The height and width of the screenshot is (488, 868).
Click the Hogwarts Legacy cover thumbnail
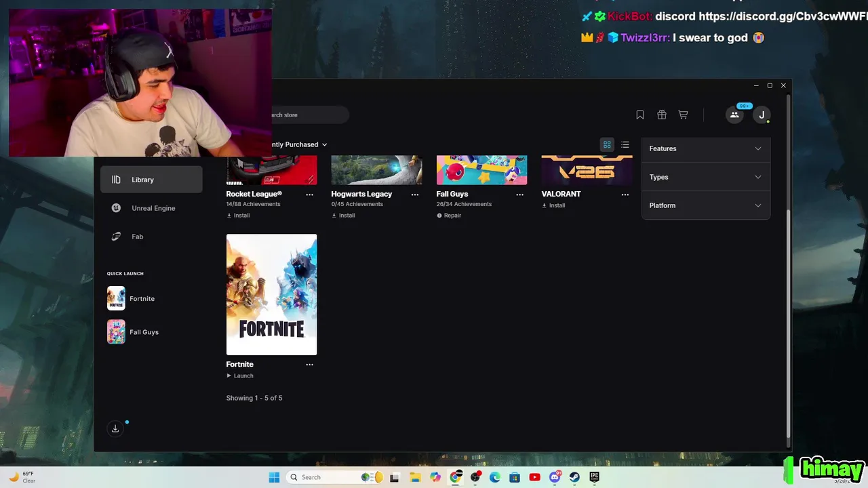[376, 170]
